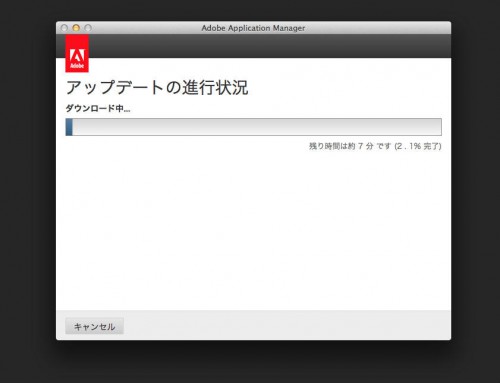Minimize the window with the yellow button
The image size is (500, 383).
point(76,28)
